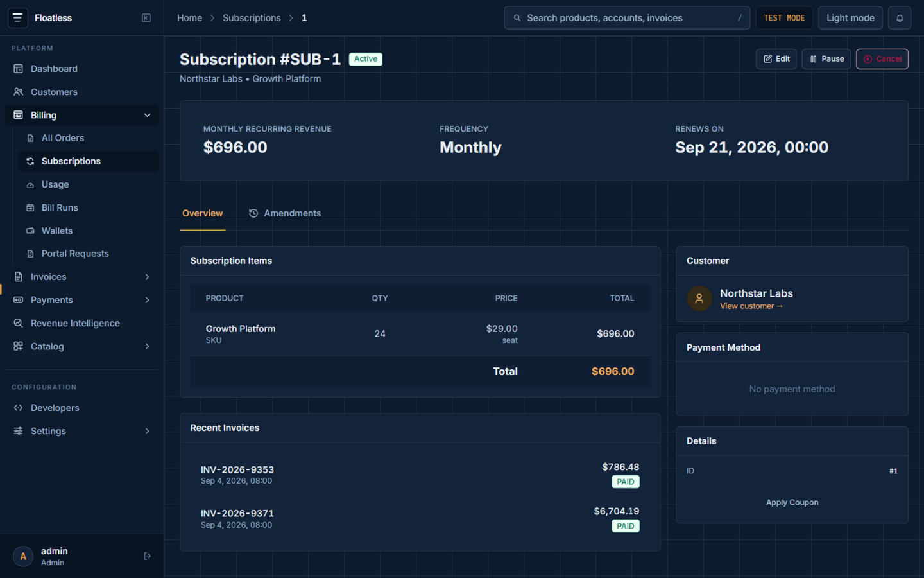This screenshot has height=578, width=924.
Task: Follow the View customer link
Action: 751,306
